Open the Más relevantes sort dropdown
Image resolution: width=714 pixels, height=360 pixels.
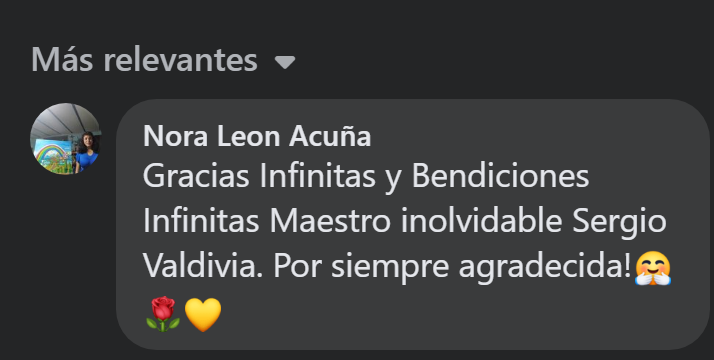(163, 60)
